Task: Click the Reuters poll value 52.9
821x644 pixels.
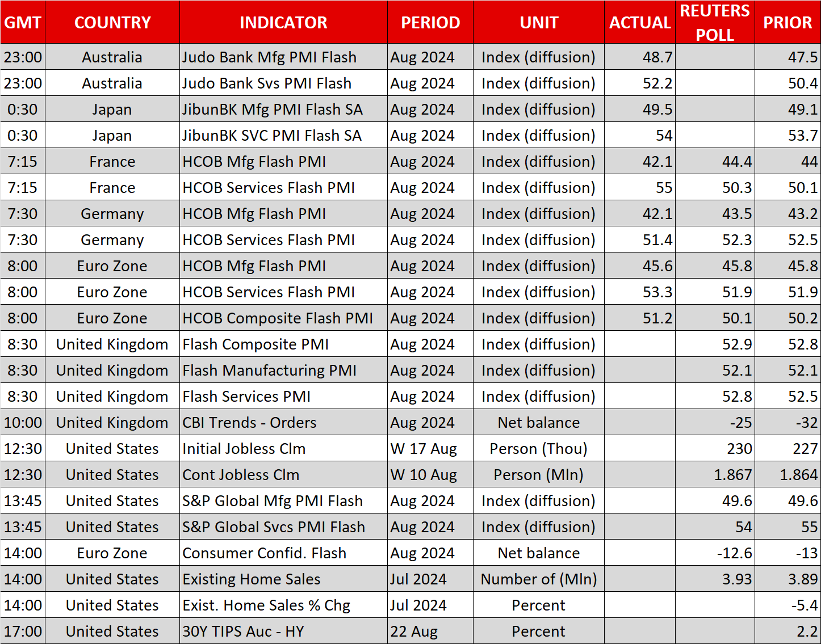Action: [736, 344]
